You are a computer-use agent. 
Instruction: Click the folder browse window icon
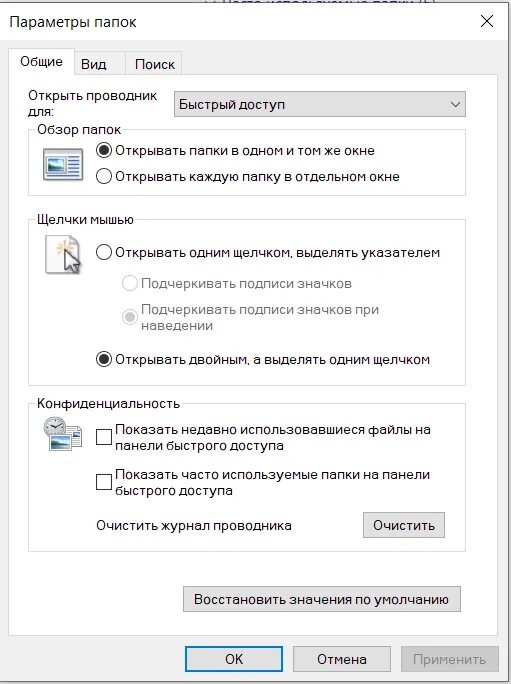[63, 164]
